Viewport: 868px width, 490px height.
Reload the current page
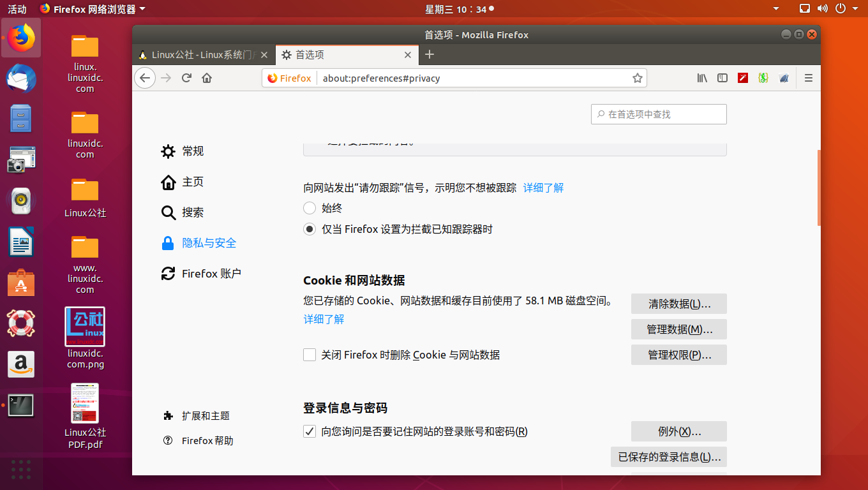[186, 78]
